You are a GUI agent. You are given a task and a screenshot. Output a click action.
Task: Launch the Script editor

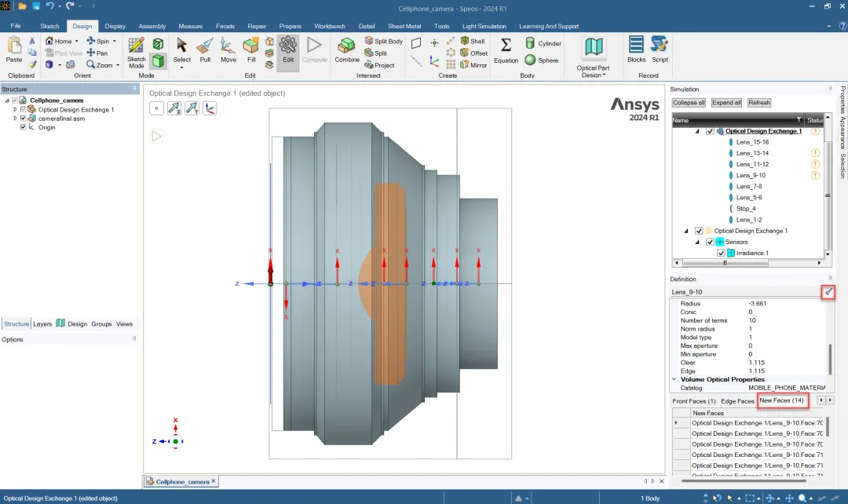(660, 49)
